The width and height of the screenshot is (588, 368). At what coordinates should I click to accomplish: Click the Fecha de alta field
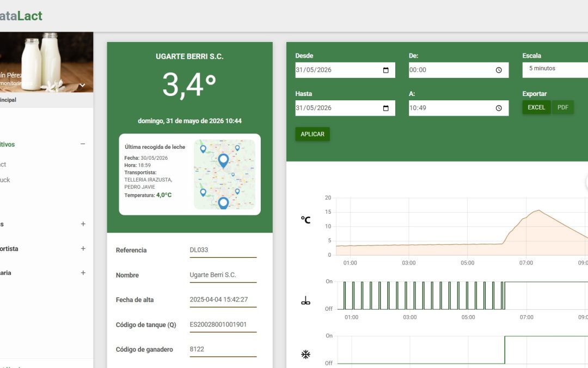(223, 300)
